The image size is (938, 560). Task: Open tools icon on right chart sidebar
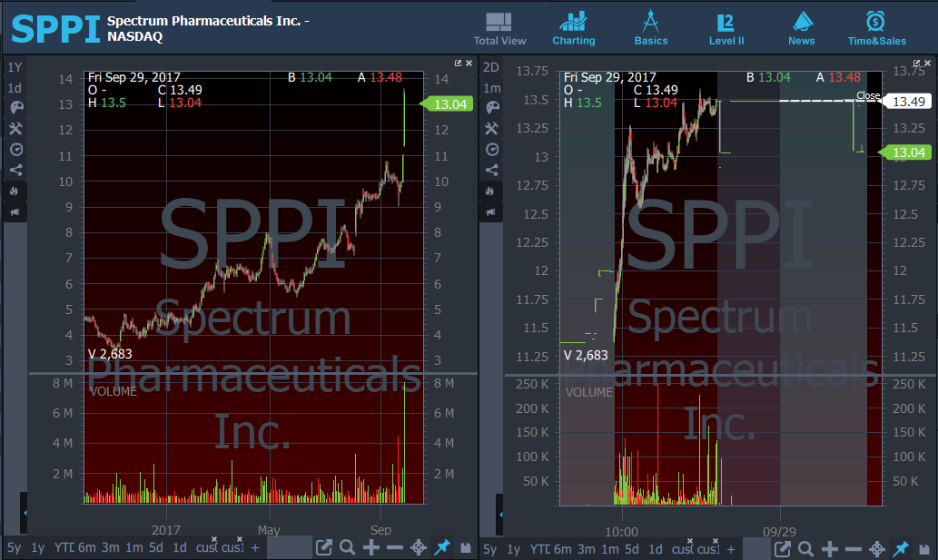click(491, 129)
